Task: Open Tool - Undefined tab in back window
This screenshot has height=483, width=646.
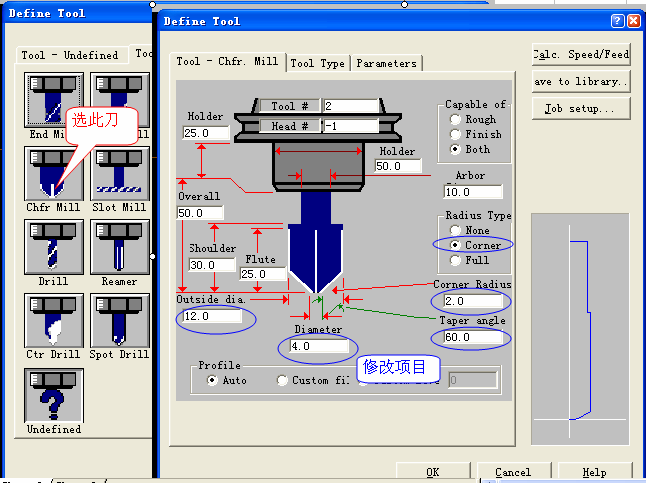Action: click(70, 55)
